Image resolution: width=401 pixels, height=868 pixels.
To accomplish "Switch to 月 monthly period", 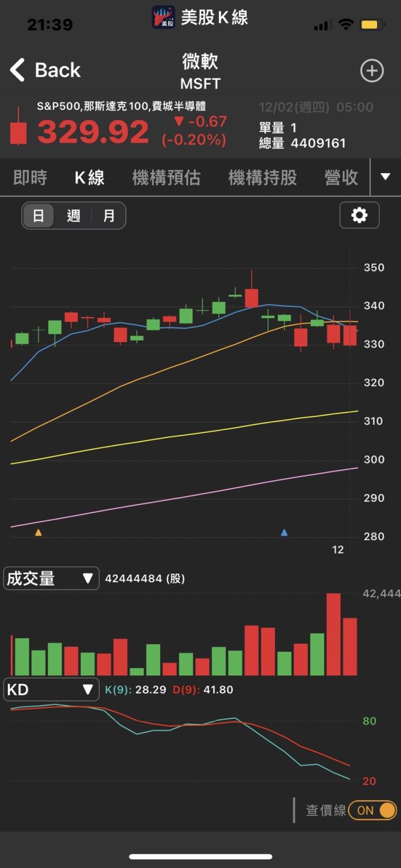I will [x=109, y=215].
